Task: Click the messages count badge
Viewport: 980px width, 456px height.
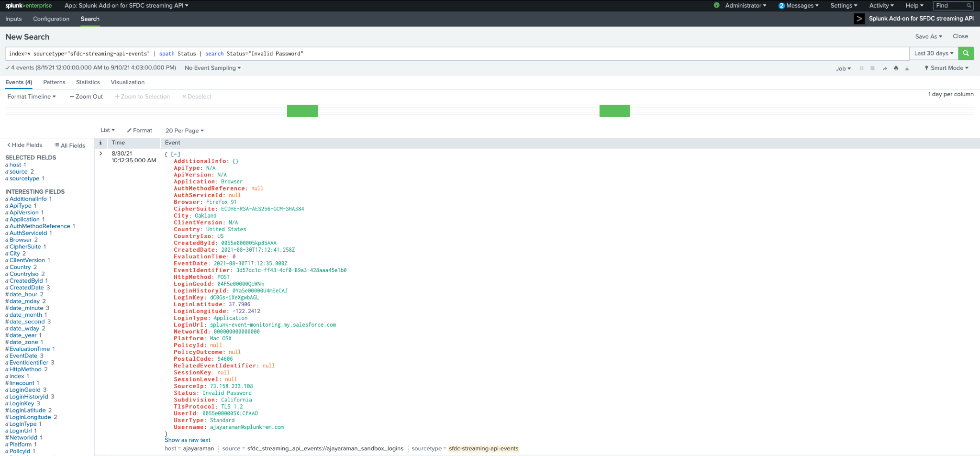Action: tap(781, 6)
